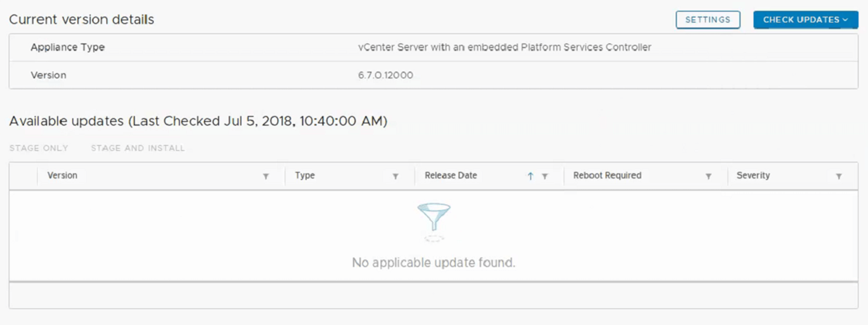Image resolution: width=868 pixels, height=325 pixels.
Task: Click Stage Only action
Action: point(39,148)
